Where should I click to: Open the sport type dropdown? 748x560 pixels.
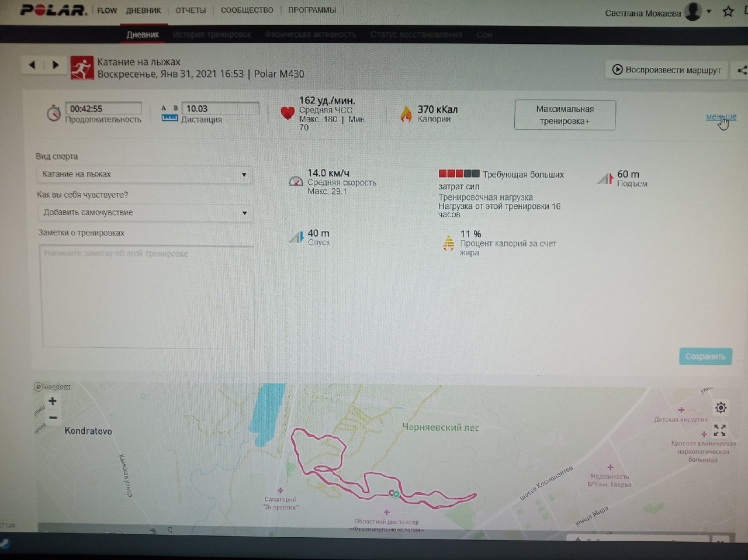[144, 174]
